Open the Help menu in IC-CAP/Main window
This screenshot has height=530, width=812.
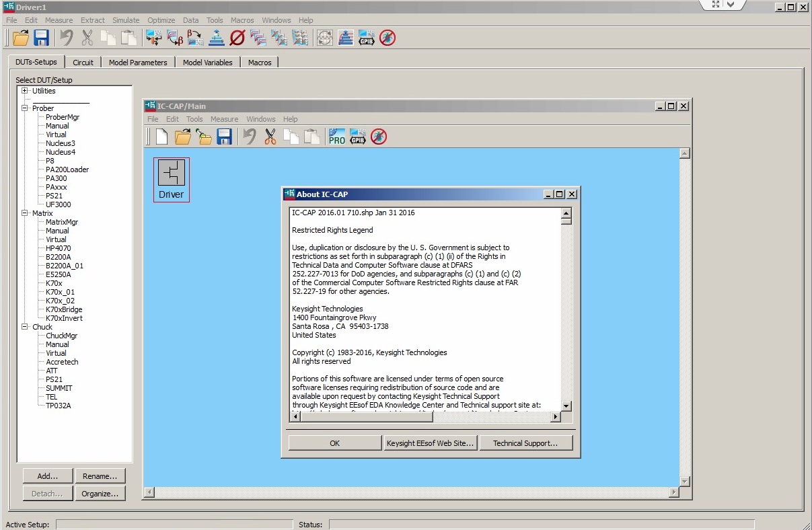tap(291, 119)
